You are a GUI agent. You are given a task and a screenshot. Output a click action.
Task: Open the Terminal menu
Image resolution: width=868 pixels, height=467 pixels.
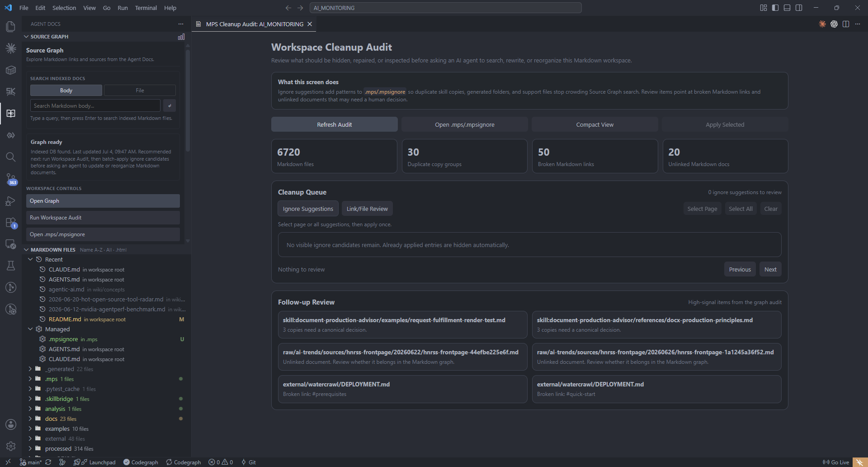146,8
